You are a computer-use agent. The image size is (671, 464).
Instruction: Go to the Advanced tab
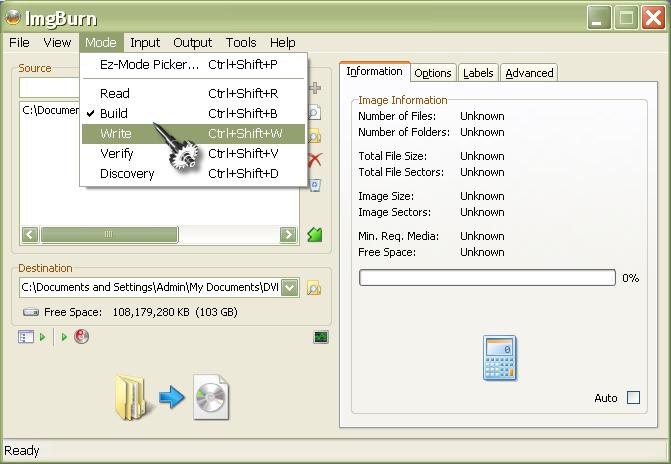(528, 73)
